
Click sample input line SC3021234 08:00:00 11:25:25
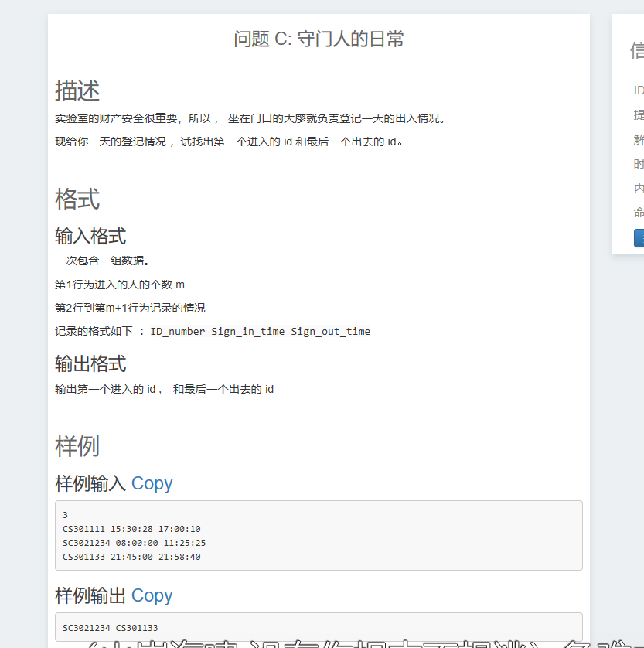(134, 543)
